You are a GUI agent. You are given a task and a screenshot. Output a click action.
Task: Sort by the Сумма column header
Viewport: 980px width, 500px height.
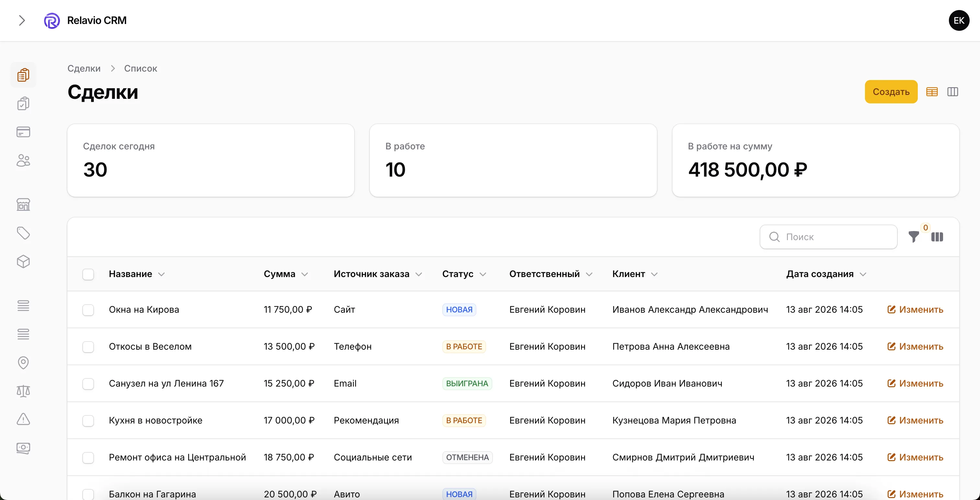pos(286,274)
